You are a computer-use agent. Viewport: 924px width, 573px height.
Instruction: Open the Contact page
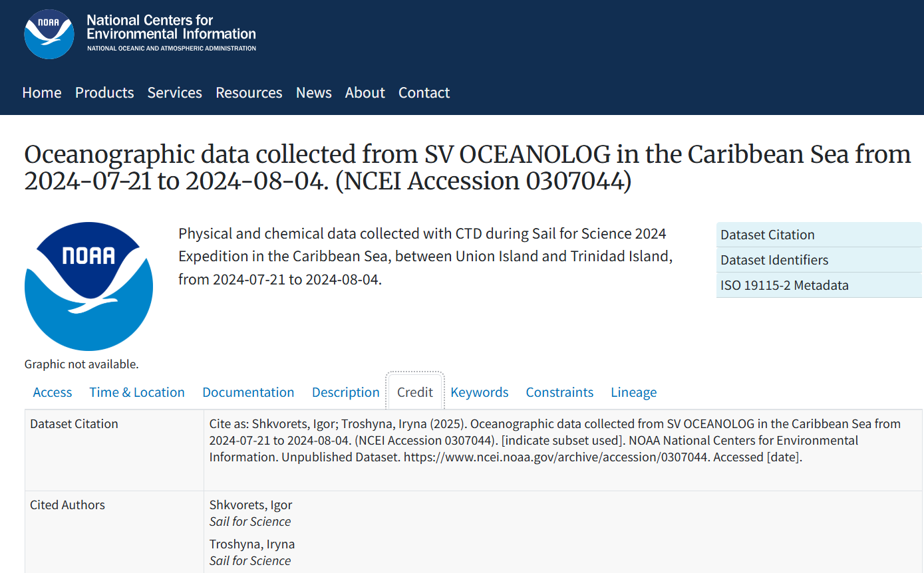(x=424, y=92)
